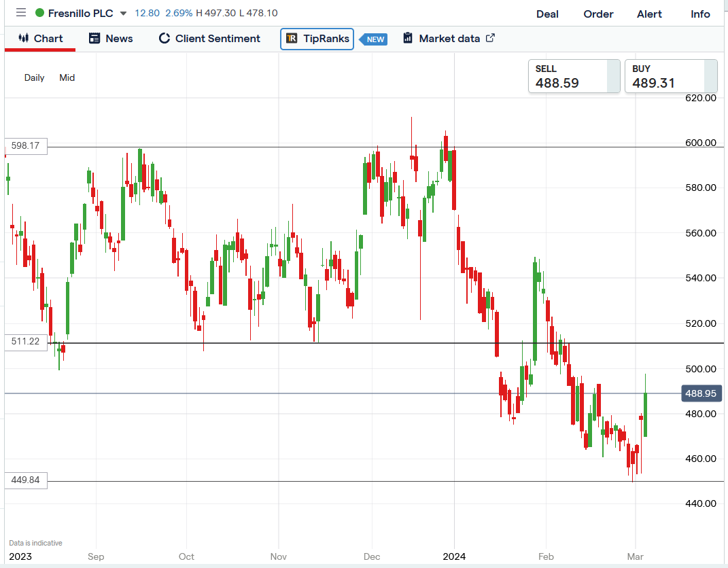The height and width of the screenshot is (568, 728).
Task: Open the Market data tab
Action: 449,39
